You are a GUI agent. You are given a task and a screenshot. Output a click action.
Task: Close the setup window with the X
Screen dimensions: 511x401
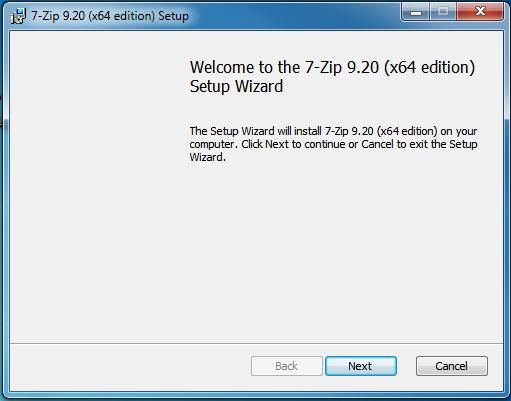point(480,12)
